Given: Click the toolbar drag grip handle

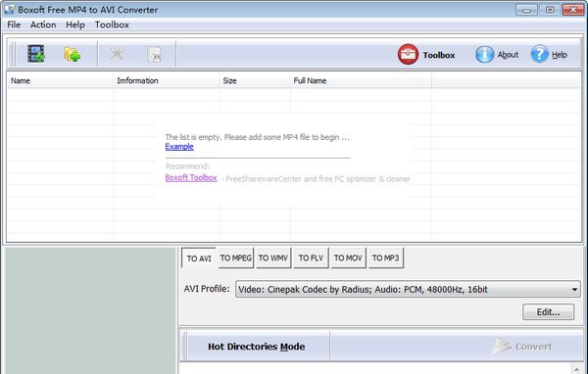Looking at the screenshot, I should 14,55.
